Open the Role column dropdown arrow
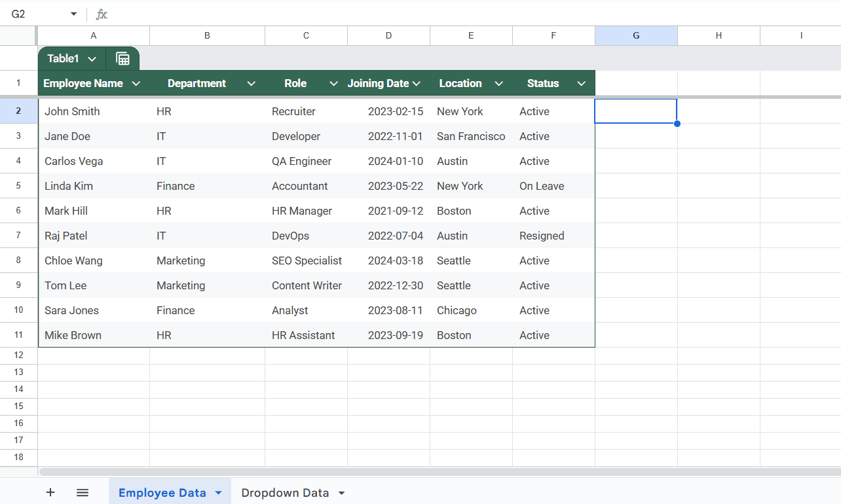 [x=333, y=83]
